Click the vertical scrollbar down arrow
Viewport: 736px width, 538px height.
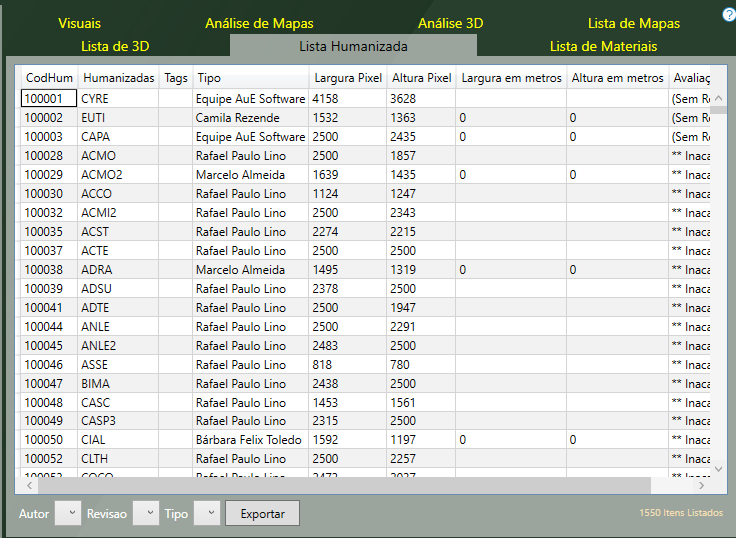(717, 468)
